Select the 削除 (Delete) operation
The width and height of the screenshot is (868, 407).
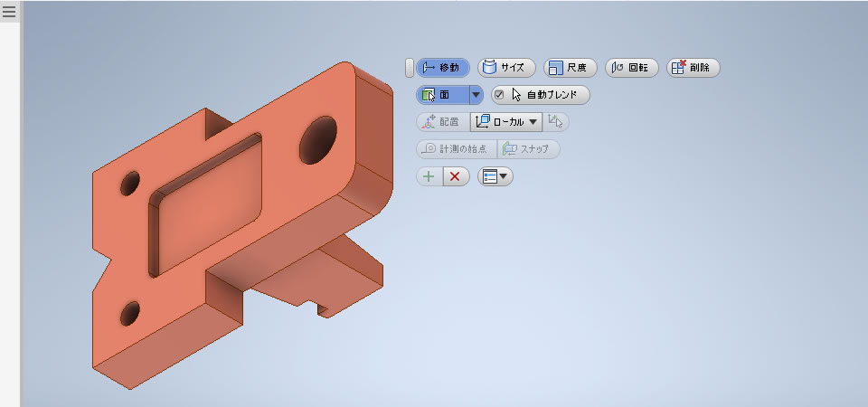tap(693, 68)
